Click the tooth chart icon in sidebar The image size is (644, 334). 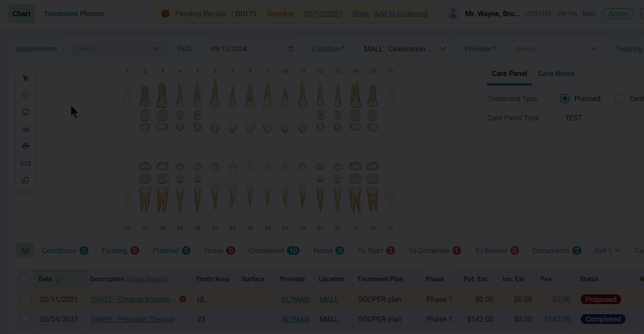pyautogui.click(x=25, y=112)
